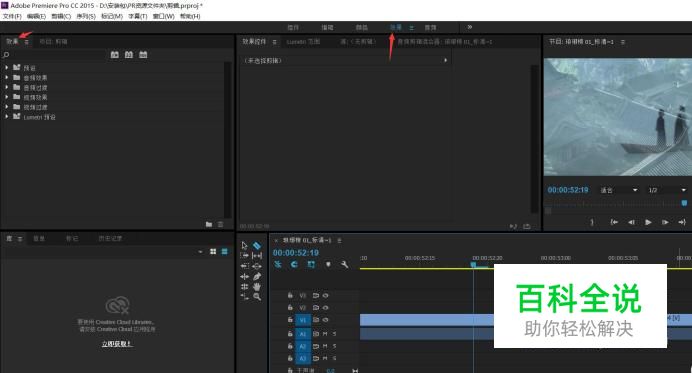Toggle linked selection button in timeline

click(x=311, y=264)
